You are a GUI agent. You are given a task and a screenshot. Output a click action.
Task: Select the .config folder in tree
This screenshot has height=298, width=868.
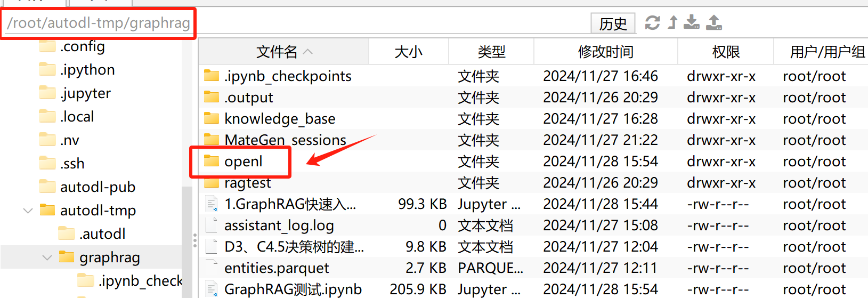[82, 46]
